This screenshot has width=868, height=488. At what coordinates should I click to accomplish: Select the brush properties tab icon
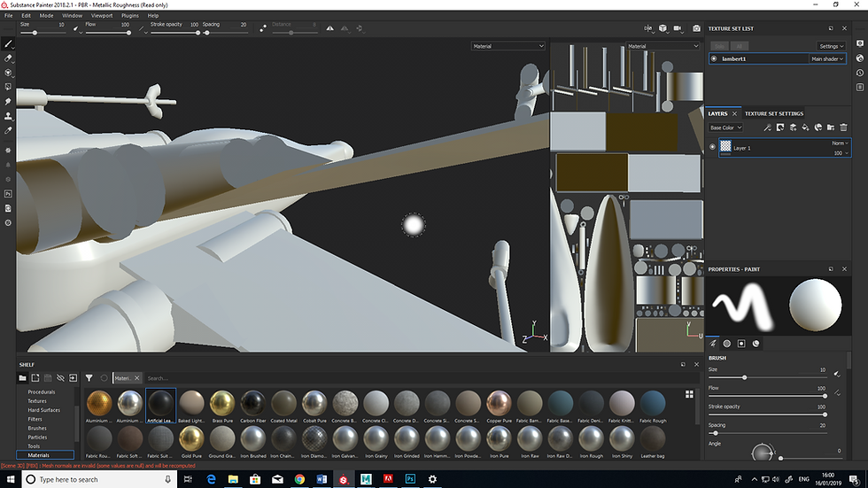[x=712, y=344]
